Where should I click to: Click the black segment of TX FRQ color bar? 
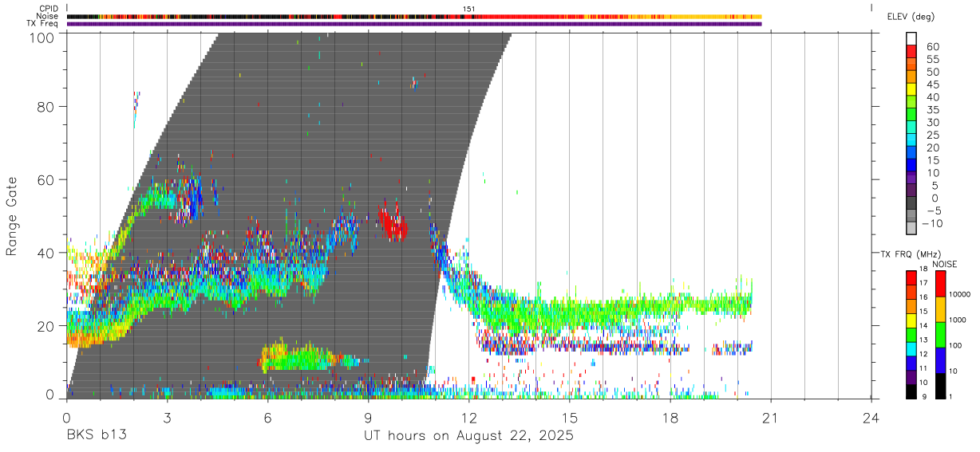tap(911, 391)
